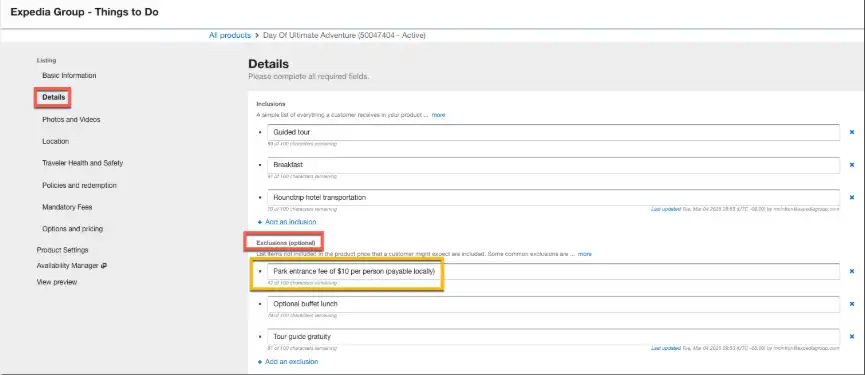865x375 pixels.
Task: Click the Expedia Group - Things to Do title
Action: click(x=84, y=12)
